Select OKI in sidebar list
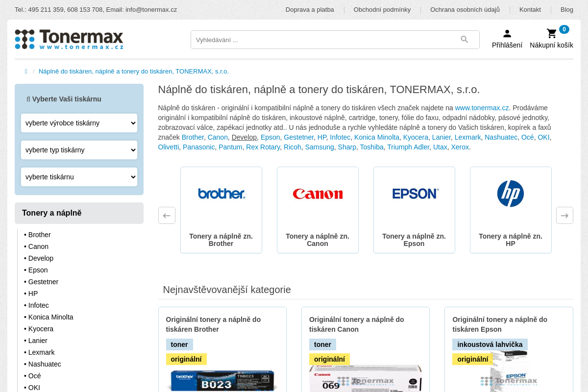 point(34,388)
